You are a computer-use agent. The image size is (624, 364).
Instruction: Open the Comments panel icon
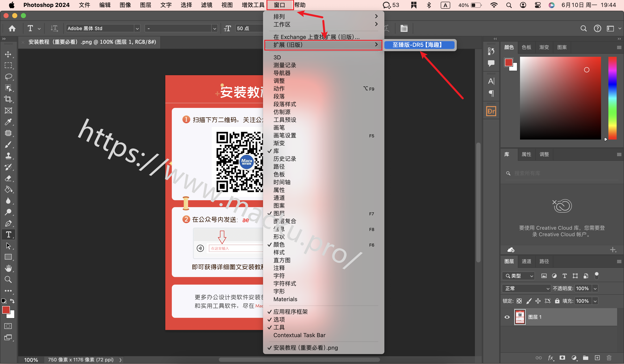[x=491, y=63]
